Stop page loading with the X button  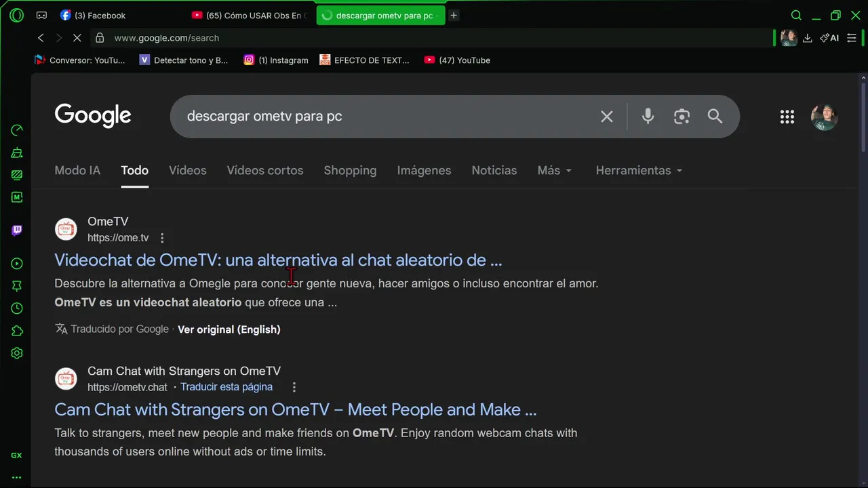click(77, 38)
